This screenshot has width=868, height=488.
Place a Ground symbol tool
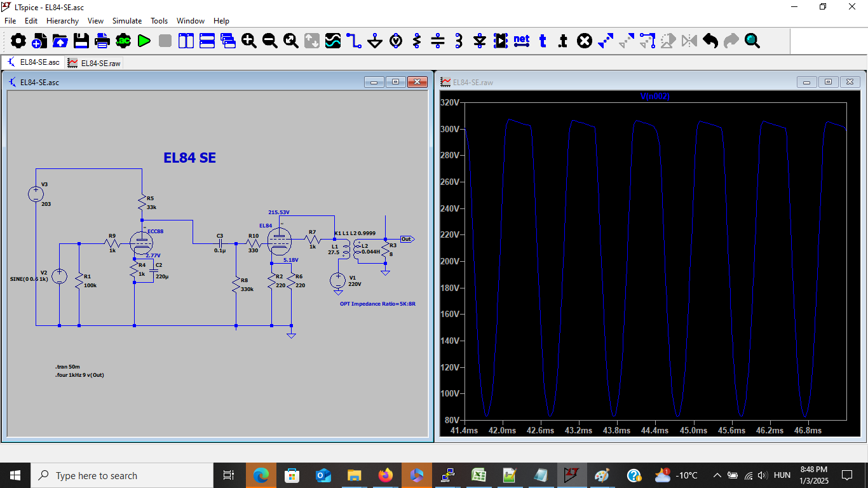tap(375, 41)
